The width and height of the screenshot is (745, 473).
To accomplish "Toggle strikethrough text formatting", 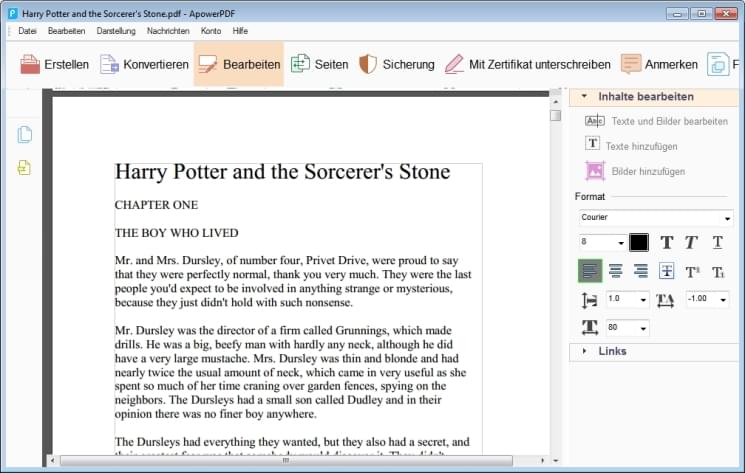I will pyautogui.click(x=667, y=271).
